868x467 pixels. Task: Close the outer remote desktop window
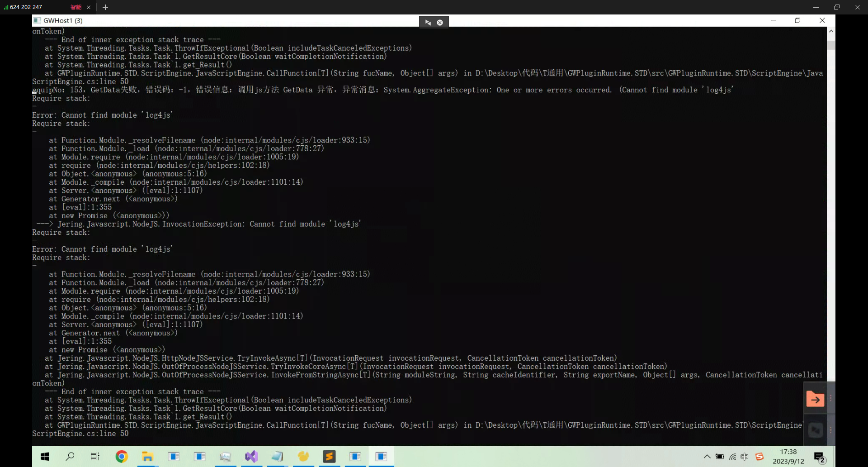coord(858,7)
